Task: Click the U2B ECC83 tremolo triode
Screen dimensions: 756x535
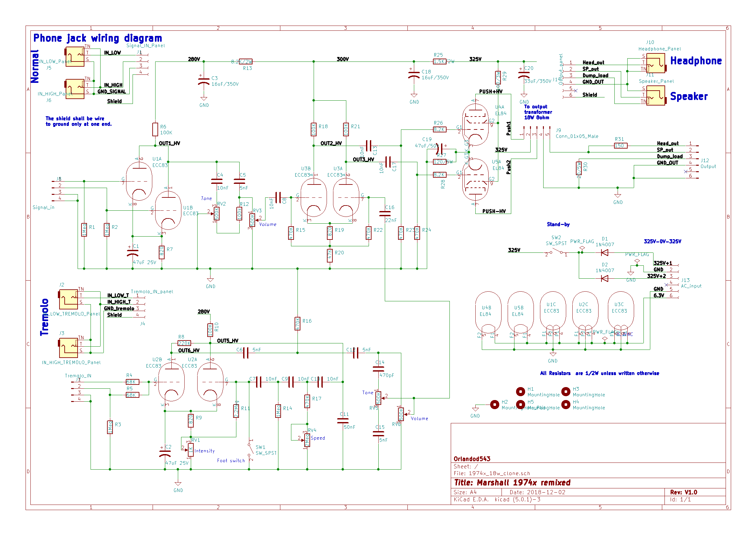Action: pos(172,382)
